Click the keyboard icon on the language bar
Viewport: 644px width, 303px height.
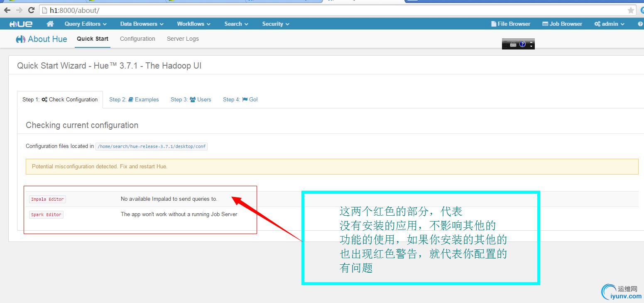click(x=513, y=44)
